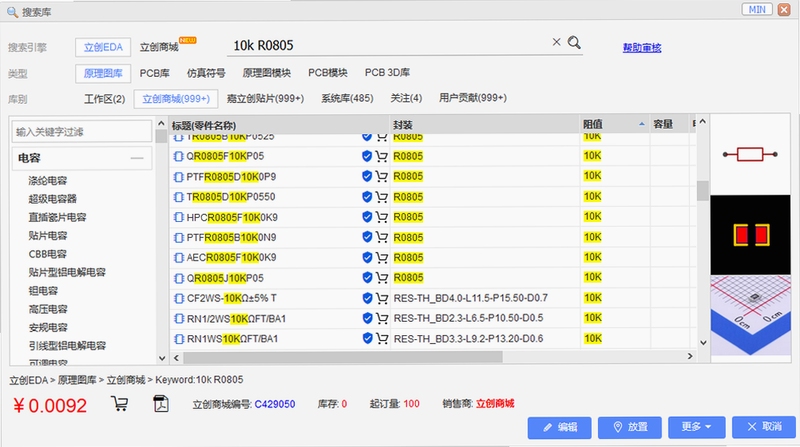Select PCB 3D库 type
The height and width of the screenshot is (447, 800).
coord(387,73)
